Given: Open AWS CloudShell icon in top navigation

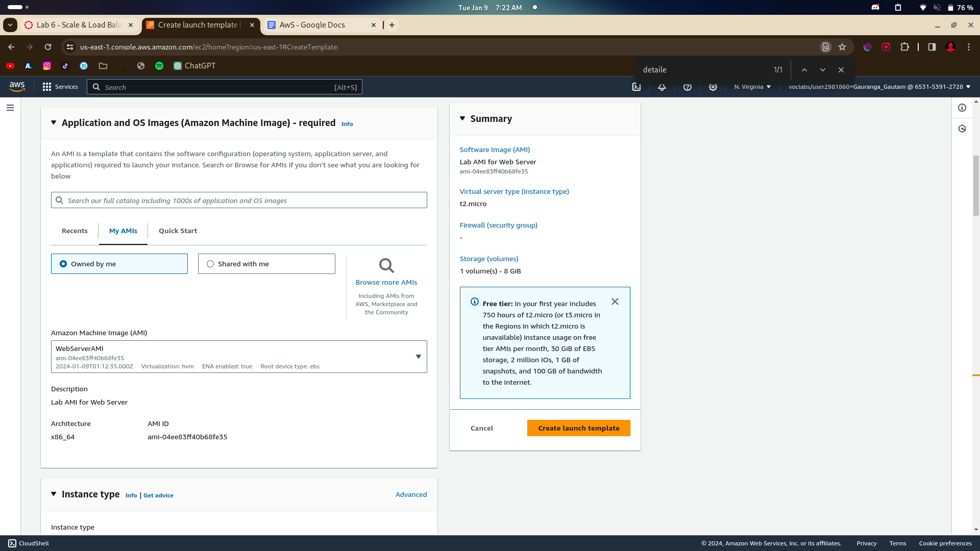Looking at the screenshot, I should pos(636,87).
